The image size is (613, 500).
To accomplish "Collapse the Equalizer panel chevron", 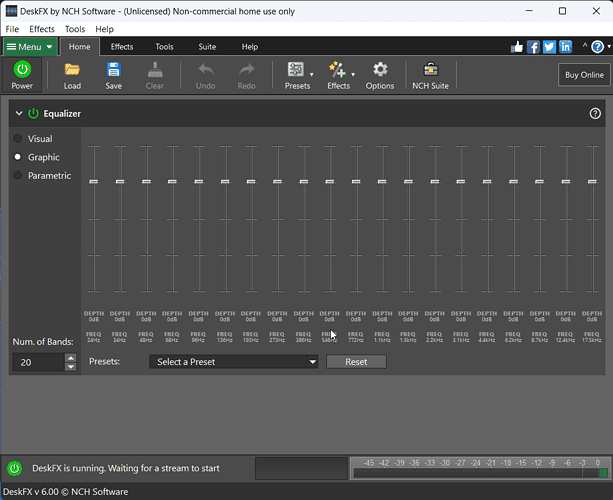I will coord(19,113).
